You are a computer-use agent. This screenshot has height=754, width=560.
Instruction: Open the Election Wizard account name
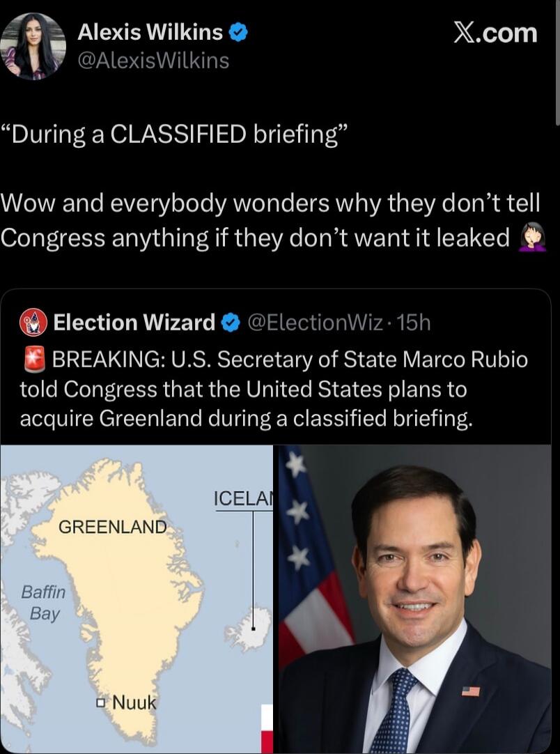(x=134, y=323)
